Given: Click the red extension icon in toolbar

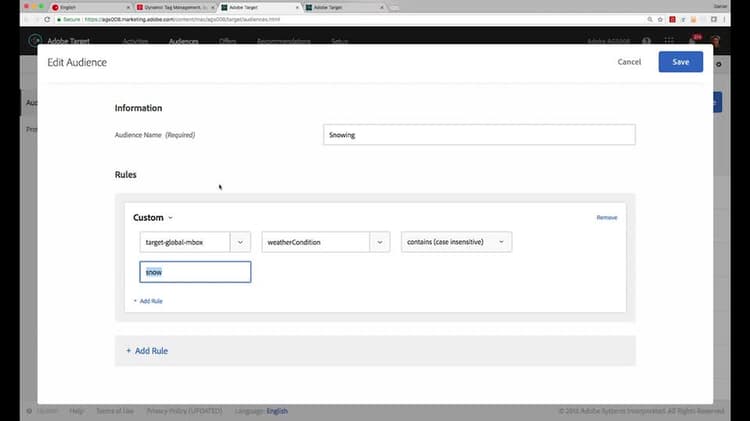Looking at the screenshot, I should click(x=672, y=20).
